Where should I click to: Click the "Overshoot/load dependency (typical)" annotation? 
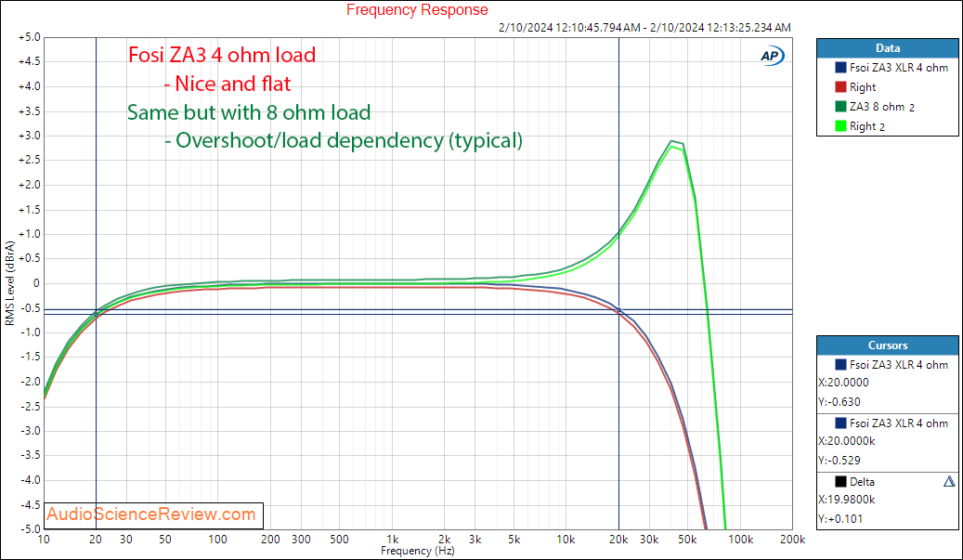pos(349,140)
